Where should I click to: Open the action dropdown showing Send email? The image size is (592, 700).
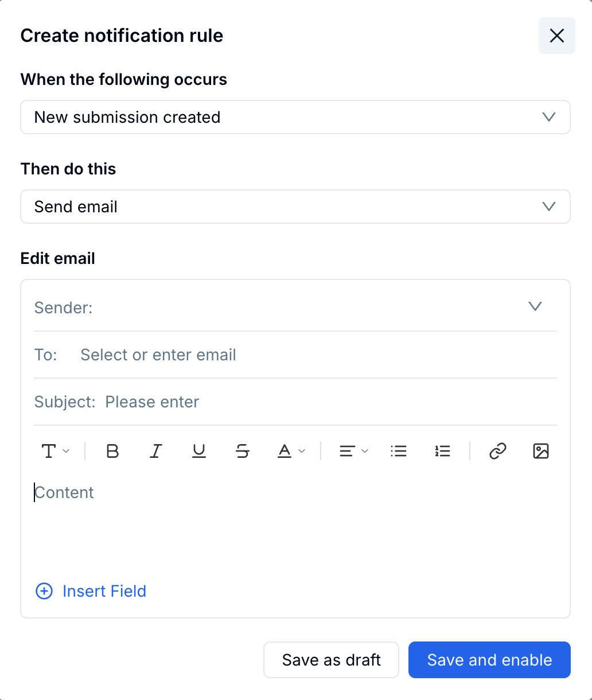[x=295, y=207]
